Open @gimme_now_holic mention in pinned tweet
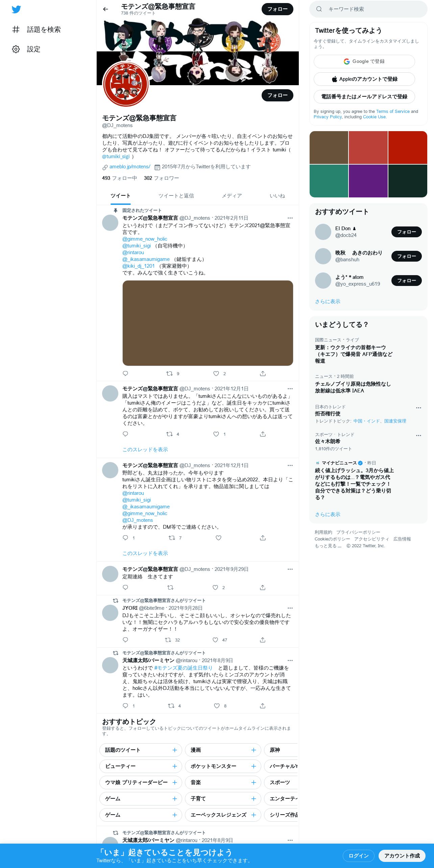This screenshot has width=434, height=868. pos(145,239)
